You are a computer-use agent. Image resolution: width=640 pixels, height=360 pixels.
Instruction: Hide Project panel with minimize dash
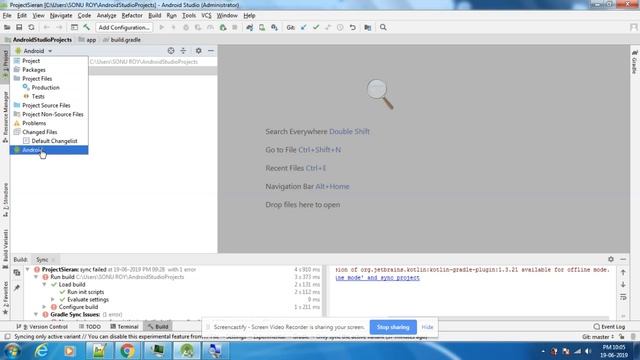tap(211, 51)
